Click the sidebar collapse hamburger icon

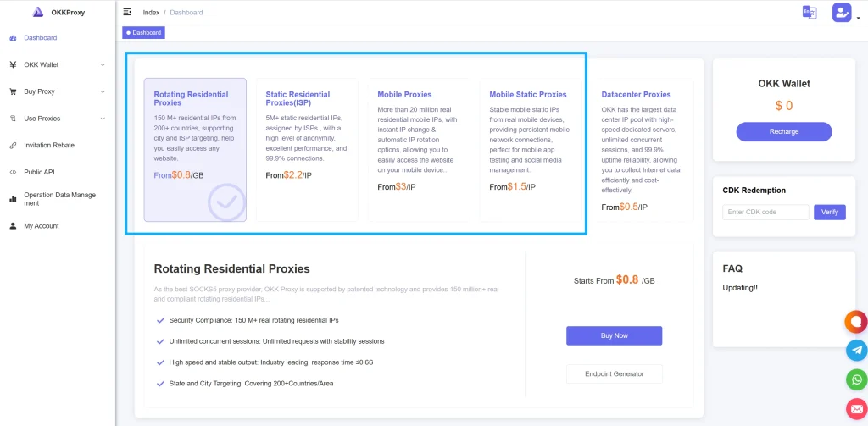point(127,12)
